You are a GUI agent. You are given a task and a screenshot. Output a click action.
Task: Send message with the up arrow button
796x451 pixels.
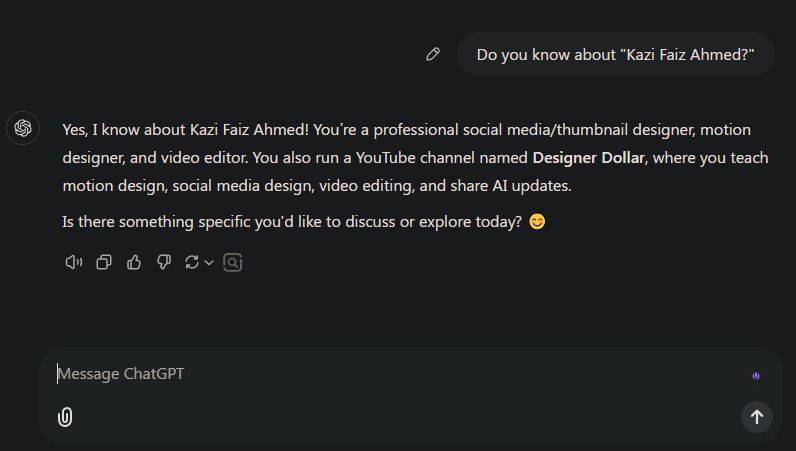pos(756,417)
